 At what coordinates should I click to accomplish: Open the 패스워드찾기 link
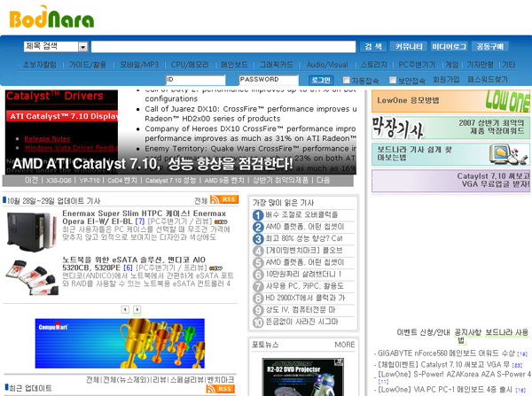488,80
